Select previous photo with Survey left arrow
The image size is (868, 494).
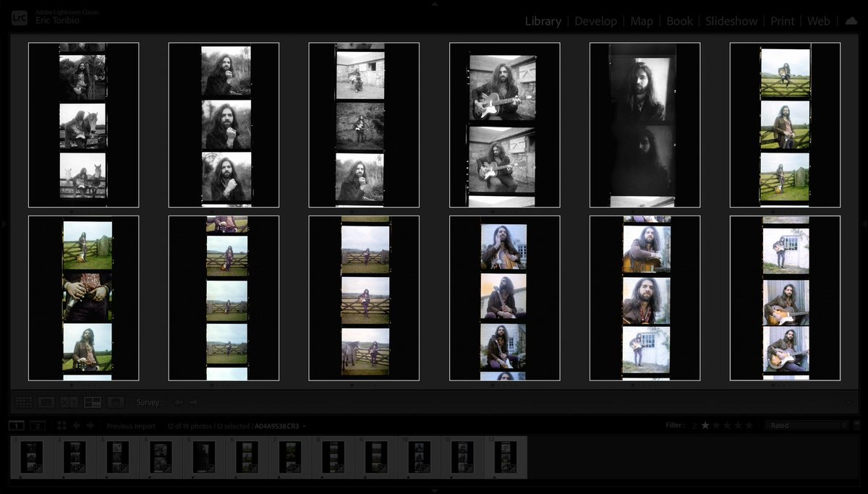(179, 401)
